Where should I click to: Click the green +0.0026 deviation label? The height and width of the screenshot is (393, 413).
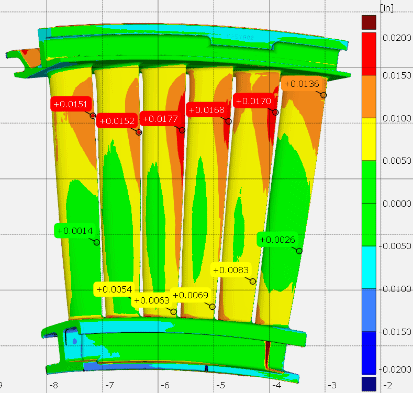pos(277,240)
